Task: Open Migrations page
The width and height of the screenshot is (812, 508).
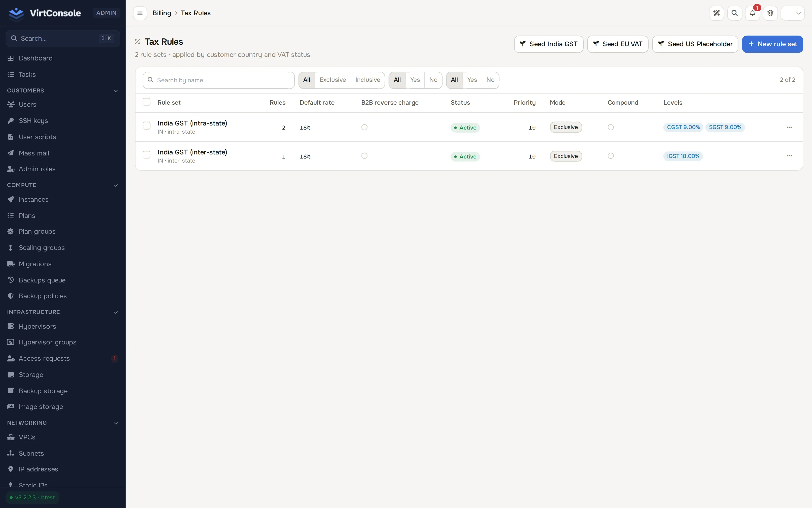Action: [63, 264]
